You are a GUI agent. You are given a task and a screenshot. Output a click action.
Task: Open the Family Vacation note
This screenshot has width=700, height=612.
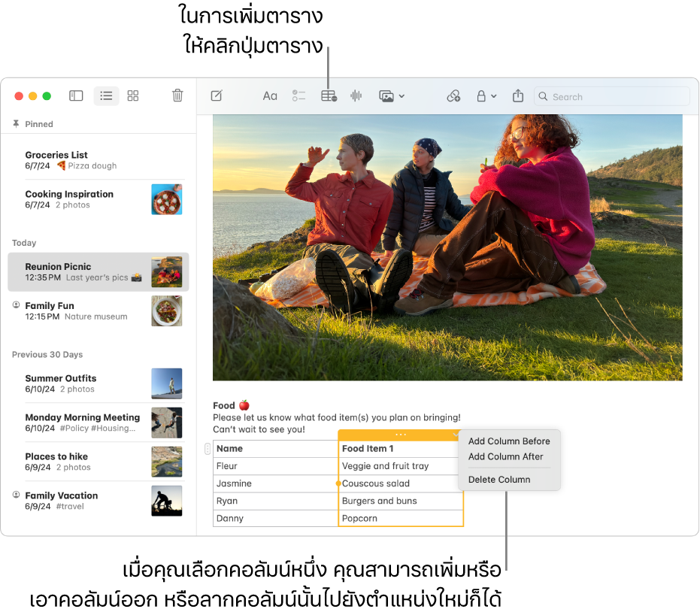tap(98, 501)
